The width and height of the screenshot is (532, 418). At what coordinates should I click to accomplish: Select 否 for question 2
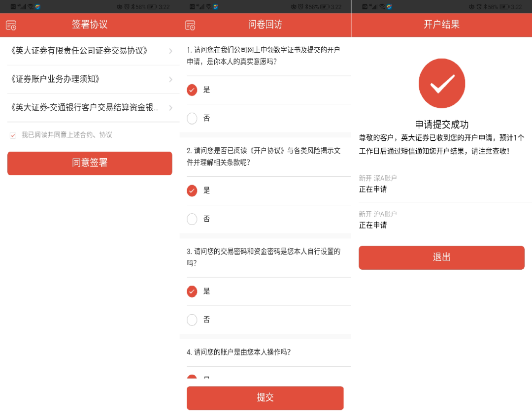192,219
